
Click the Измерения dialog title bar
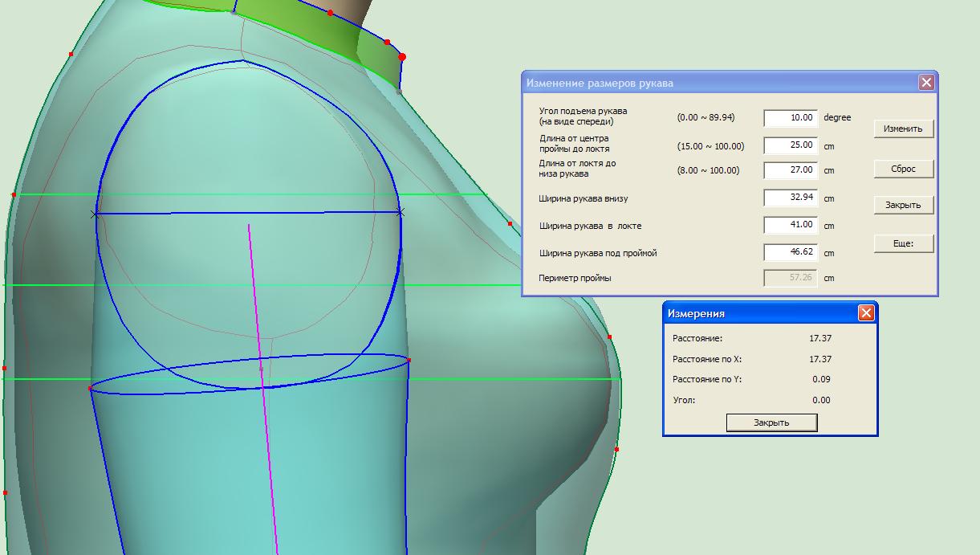tap(754, 313)
